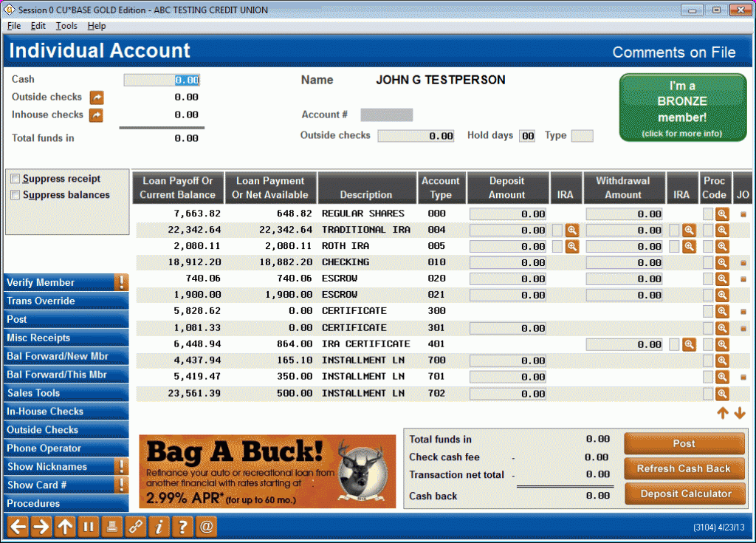This screenshot has width=756, height=543.
Task: Click the link chain icon in bottom toolbar
Action: point(134,527)
